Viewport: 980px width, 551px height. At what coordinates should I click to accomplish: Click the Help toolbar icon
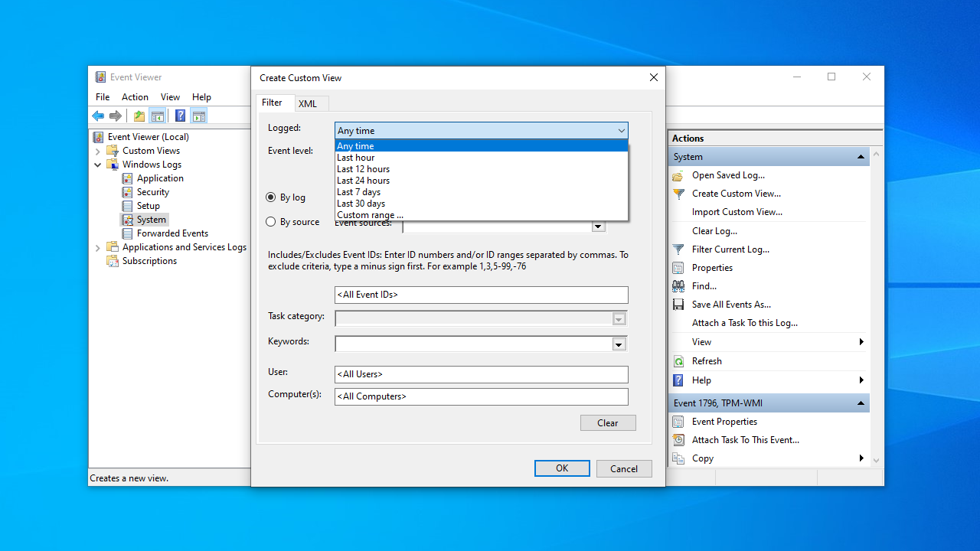(x=180, y=116)
